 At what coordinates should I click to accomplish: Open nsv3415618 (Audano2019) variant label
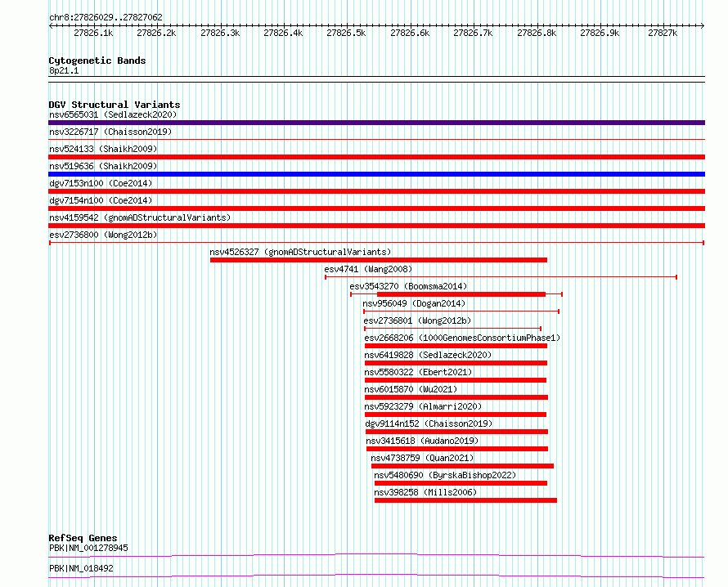click(422, 441)
